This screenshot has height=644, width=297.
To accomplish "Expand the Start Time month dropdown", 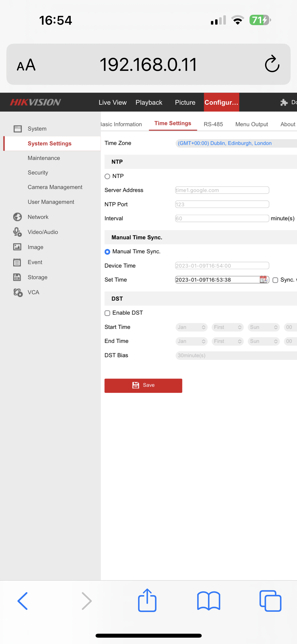I will pyautogui.click(x=191, y=327).
